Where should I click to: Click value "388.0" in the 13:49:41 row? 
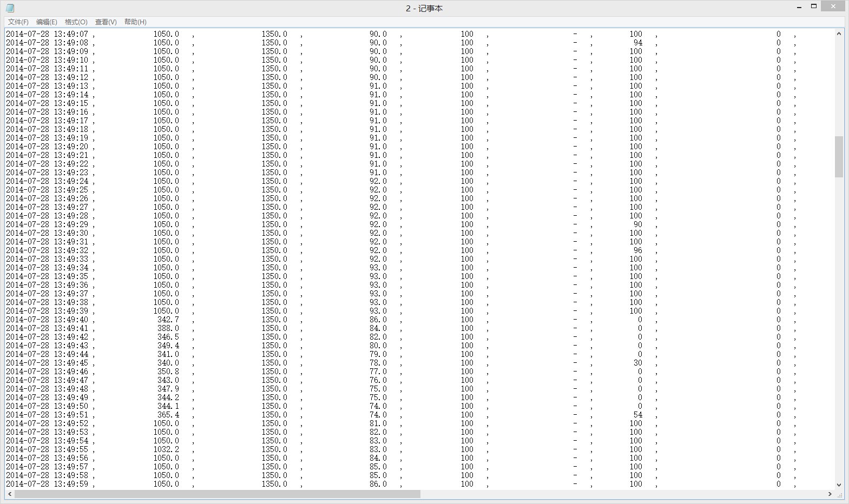click(x=168, y=328)
